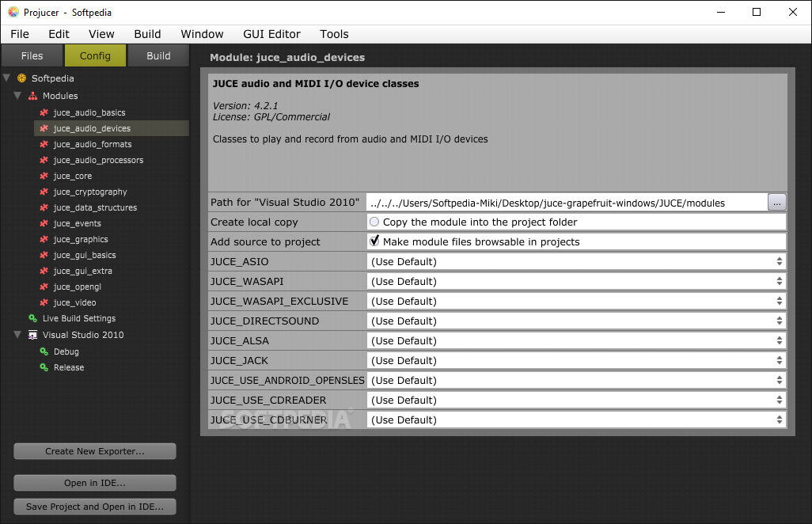Click the Visual Studio 2010 exporter icon
The image size is (812, 524).
(x=32, y=335)
